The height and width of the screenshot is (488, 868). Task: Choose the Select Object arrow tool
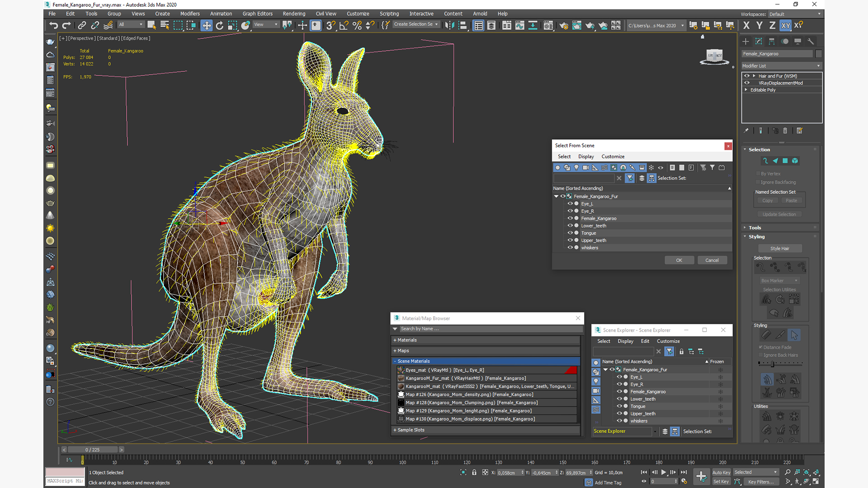pyautogui.click(x=151, y=26)
